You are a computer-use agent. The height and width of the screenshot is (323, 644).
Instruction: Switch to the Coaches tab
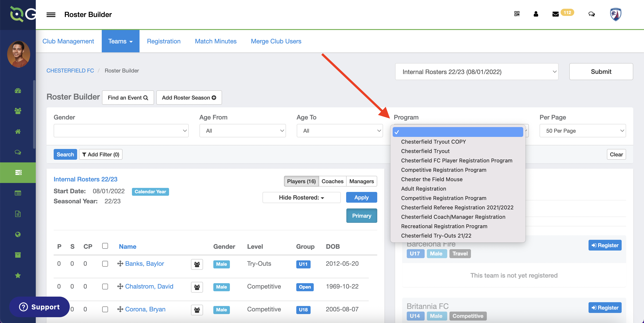tap(332, 181)
